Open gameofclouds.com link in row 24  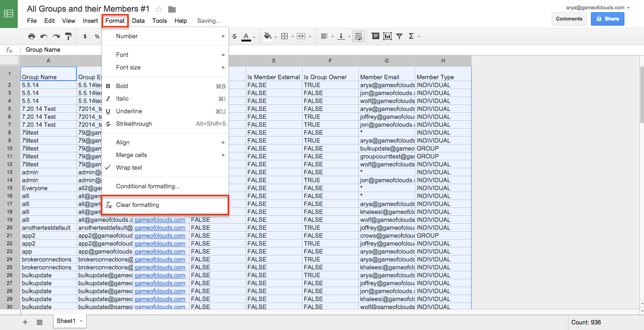coord(160,260)
